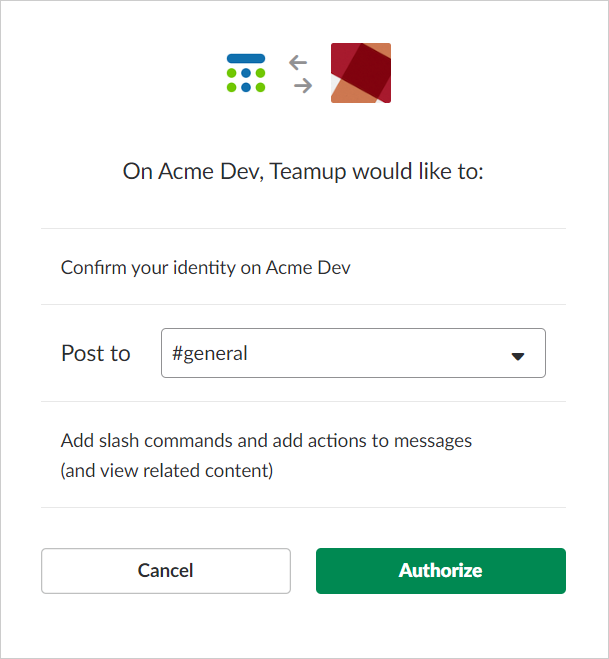Click the right-pointing gray arrow
This screenshot has width=609, height=659.
click(x=303, y=86)
